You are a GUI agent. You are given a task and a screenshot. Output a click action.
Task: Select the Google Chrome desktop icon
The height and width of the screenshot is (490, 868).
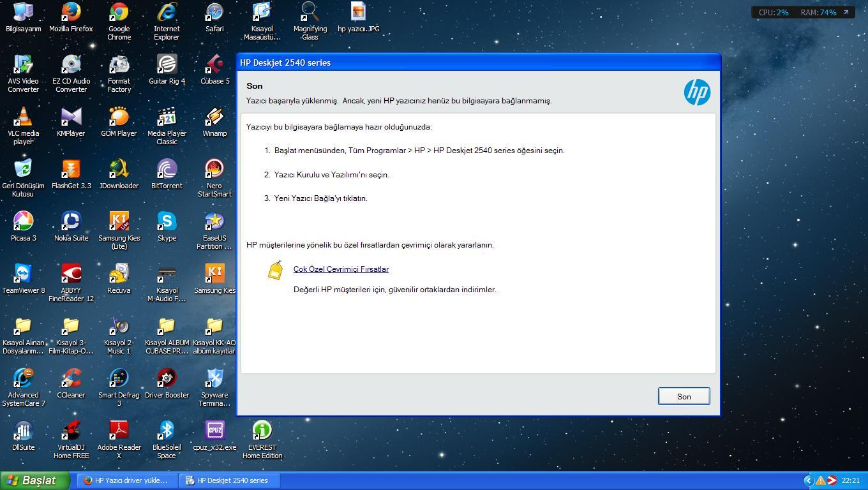tap(119, 21)
